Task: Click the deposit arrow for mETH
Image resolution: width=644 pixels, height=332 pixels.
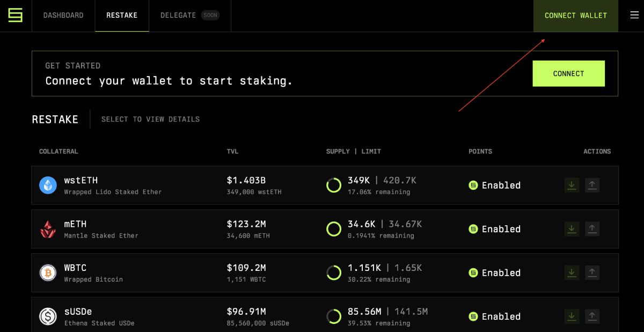Action: click(x=572, y=229)
